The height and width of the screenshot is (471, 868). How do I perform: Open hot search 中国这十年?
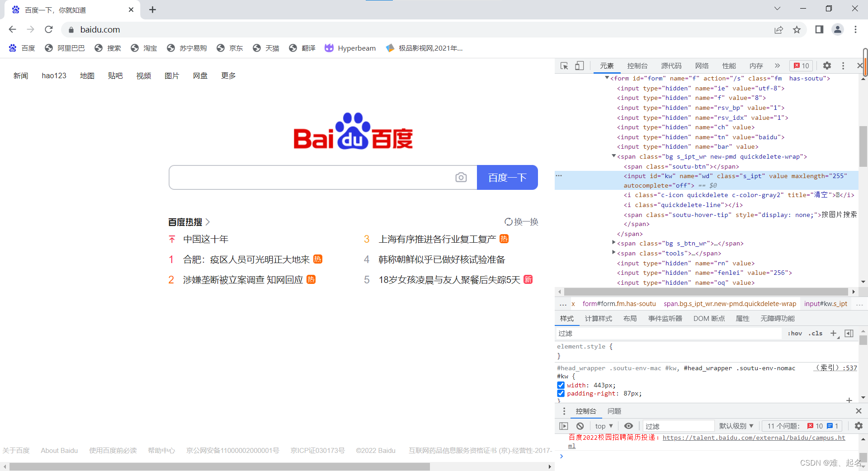coord(206,239)
